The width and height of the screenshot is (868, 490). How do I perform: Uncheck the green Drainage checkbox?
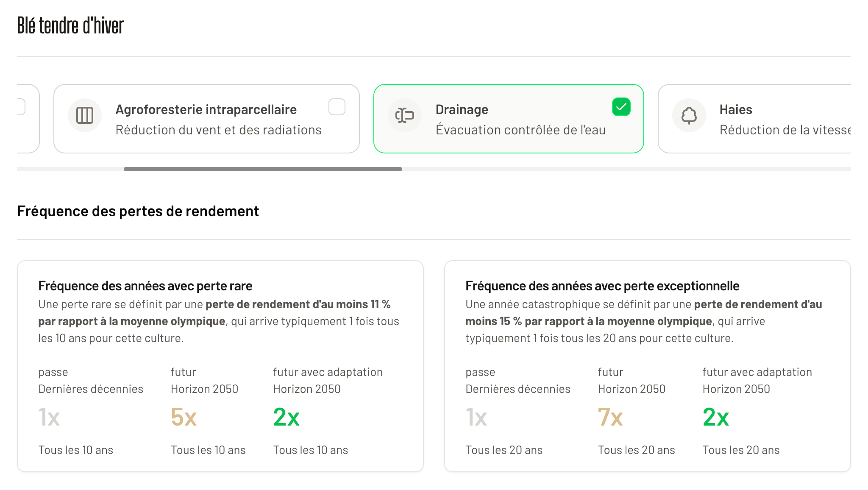[x=621, y=107]
